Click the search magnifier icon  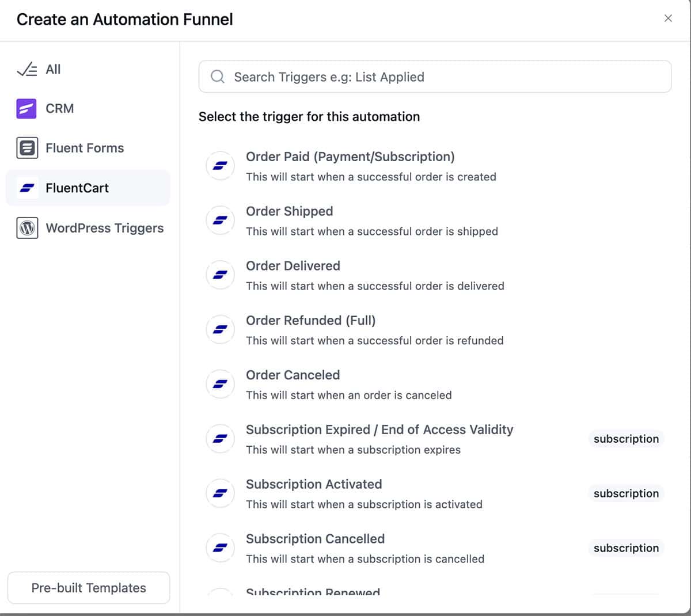coord(218,77)
